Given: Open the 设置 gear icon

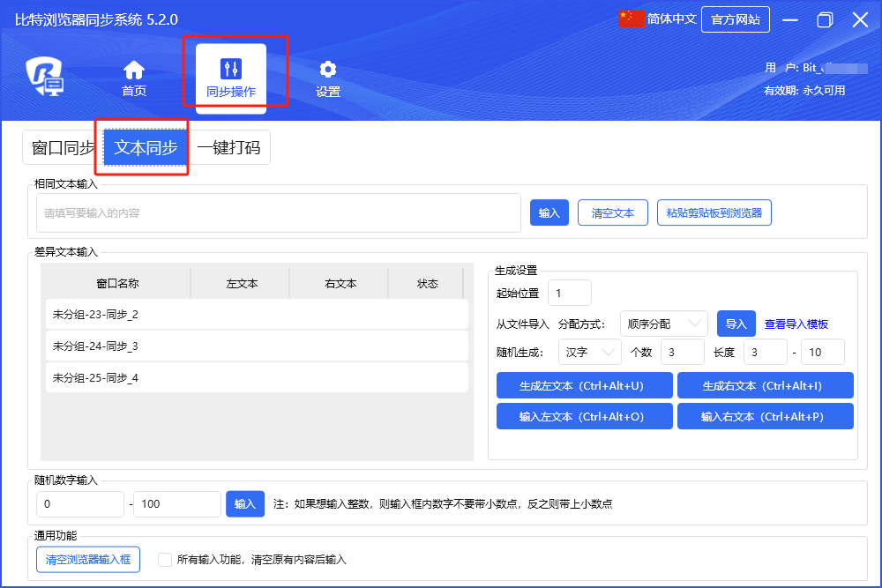Looking at the screenshot, I should coord(328,70).
